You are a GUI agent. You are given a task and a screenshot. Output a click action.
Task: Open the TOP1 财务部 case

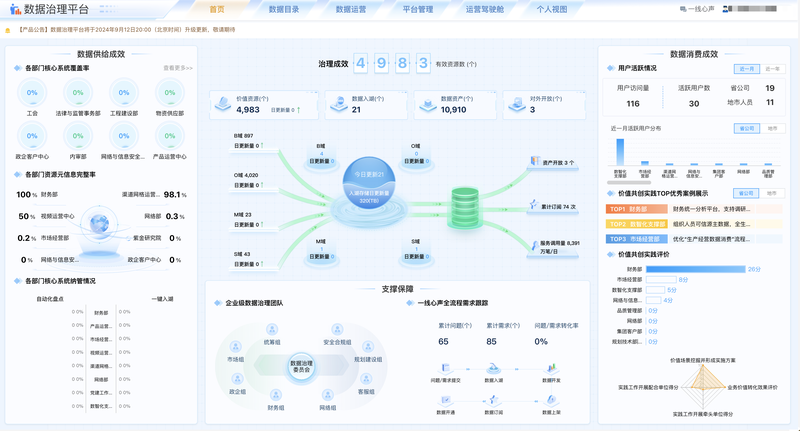pos(693,209)
